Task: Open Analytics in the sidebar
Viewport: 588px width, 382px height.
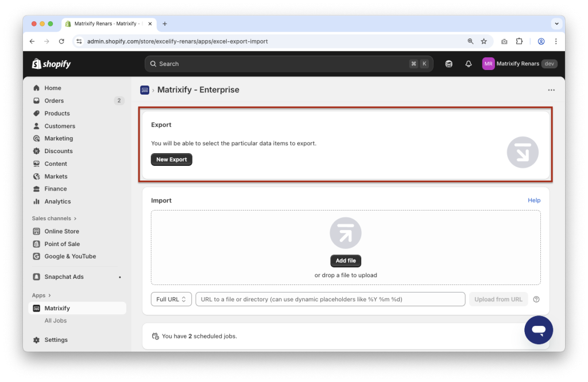Action: point(57,201)
